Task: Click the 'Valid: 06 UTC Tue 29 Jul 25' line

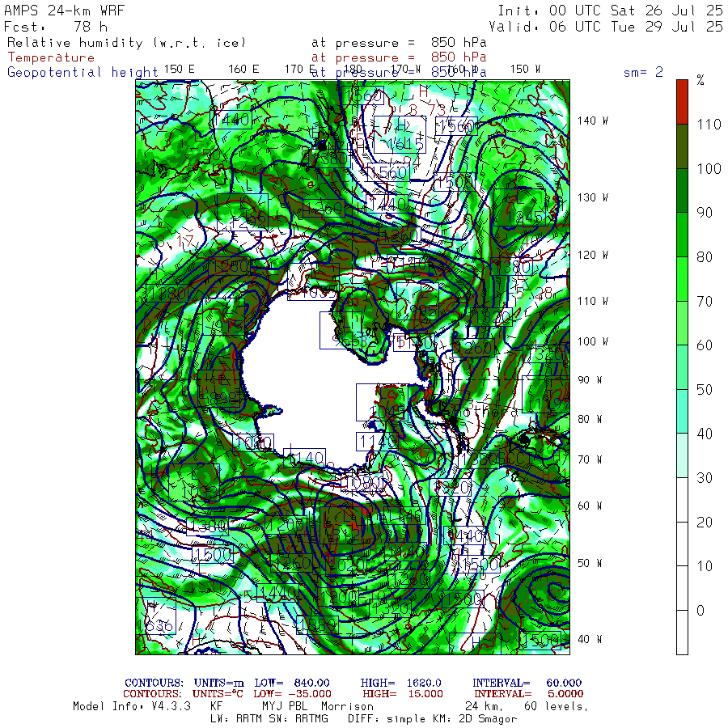Action: [606, 27]
